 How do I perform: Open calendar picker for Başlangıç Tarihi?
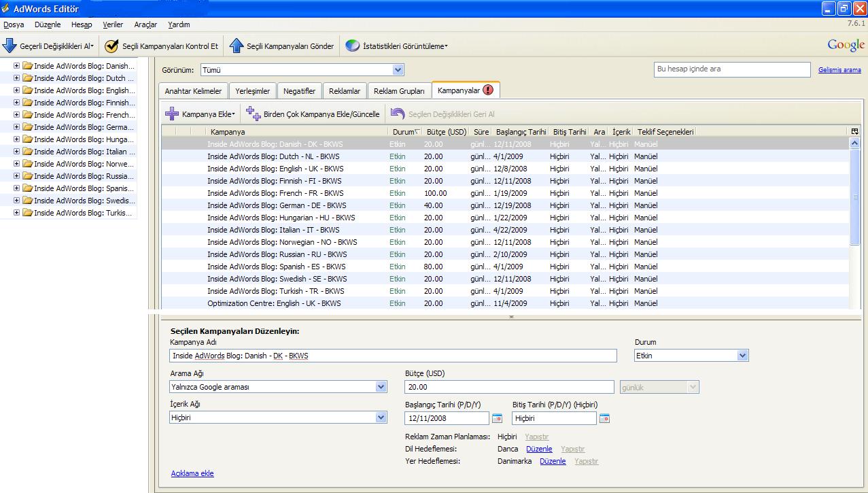[x=497, y=418]
